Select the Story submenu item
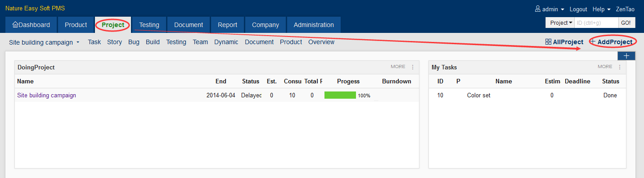Viewport: 644px width, 178px height. 114,42
